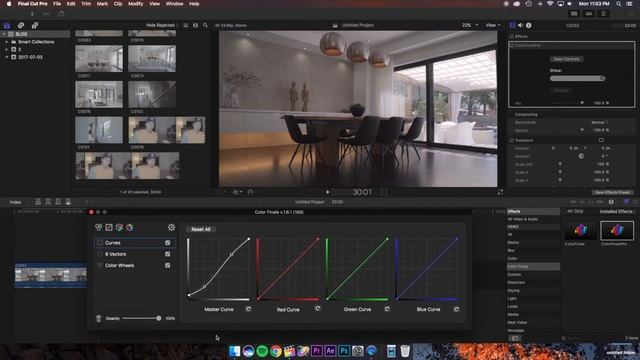Image resolution: width=640 pixels, height=360 pixels.
Task: Open the Audio inspector speaker icon
Action: point(520,25)
